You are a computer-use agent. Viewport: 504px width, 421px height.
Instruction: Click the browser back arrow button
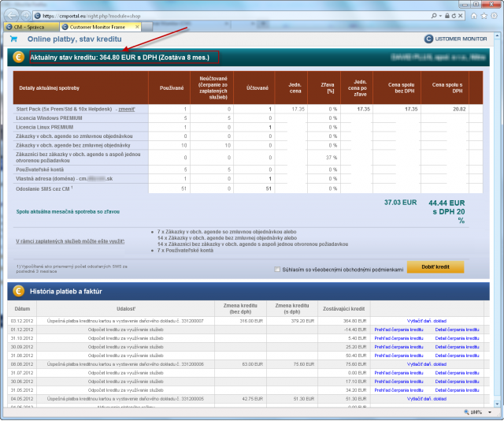coord(12,15)
